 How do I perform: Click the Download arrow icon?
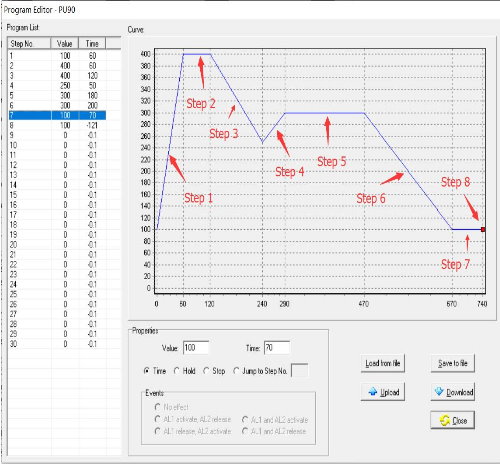439,391
